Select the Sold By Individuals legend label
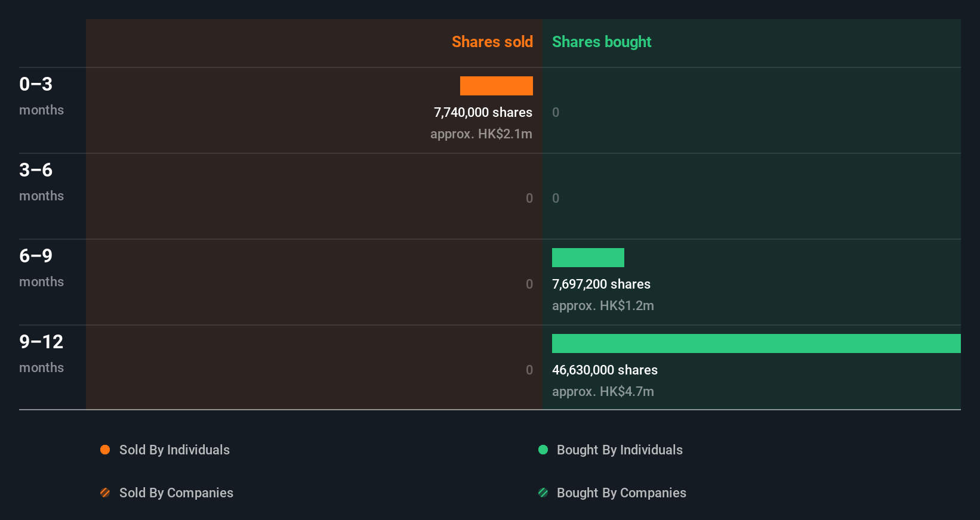 (174, 450)
